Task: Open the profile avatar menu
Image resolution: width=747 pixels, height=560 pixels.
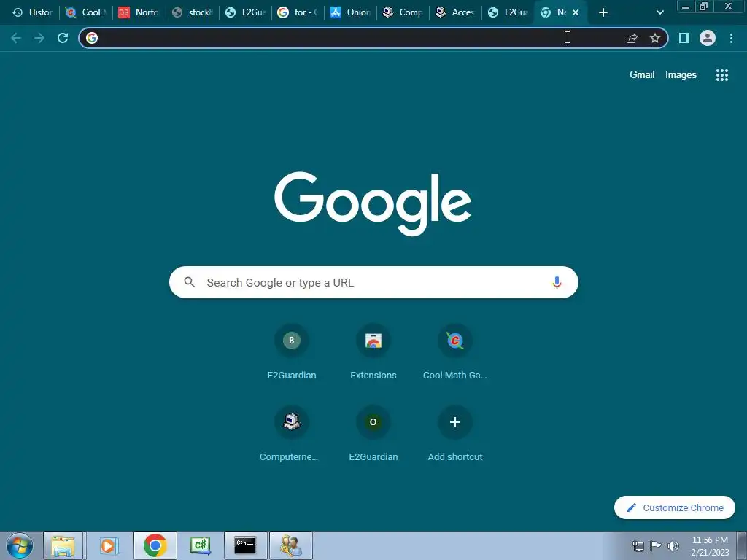Action: click(x=708, y=38)
